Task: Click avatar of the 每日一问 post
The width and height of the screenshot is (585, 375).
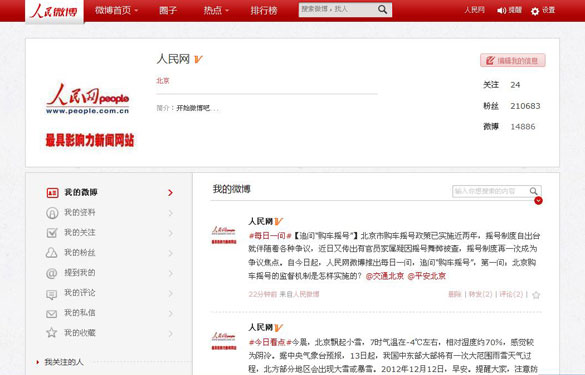Action: (x=224, y=235)
